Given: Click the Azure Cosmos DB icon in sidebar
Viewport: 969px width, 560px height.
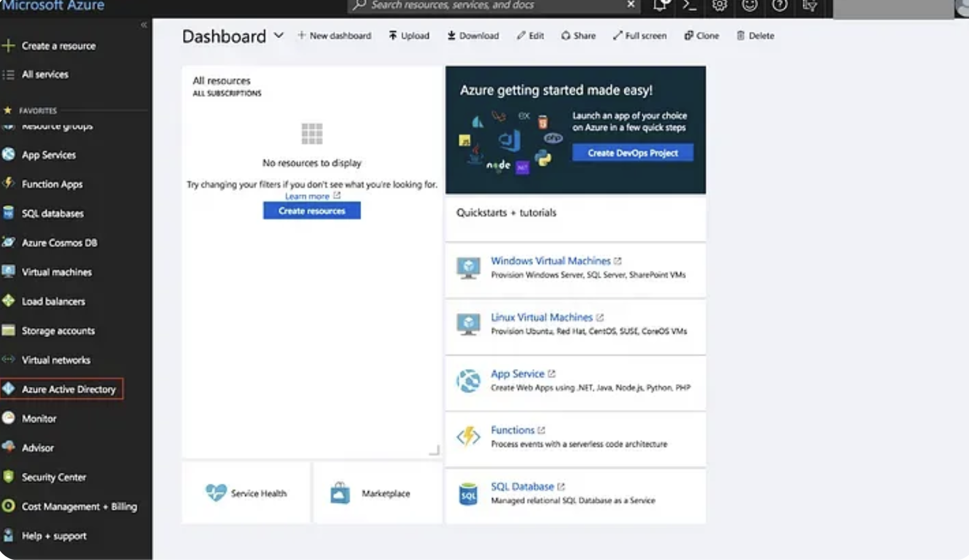Looking at the screenshot, I should (x=9, y=242).
